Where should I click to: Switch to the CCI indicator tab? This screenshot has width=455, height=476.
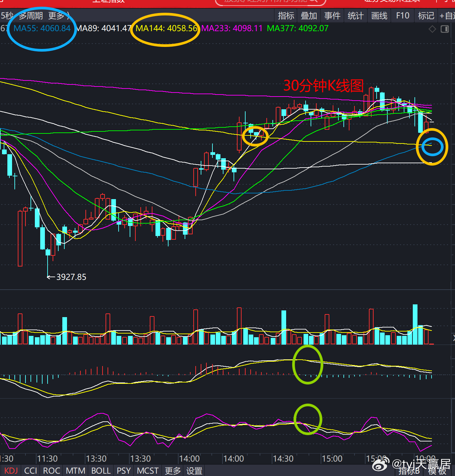point(30,471)
